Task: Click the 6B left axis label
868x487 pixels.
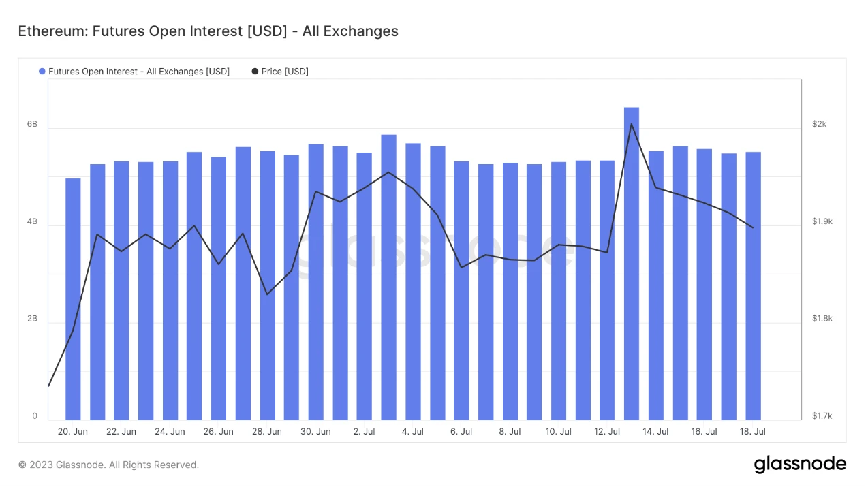Action: (x=32, y=125)
